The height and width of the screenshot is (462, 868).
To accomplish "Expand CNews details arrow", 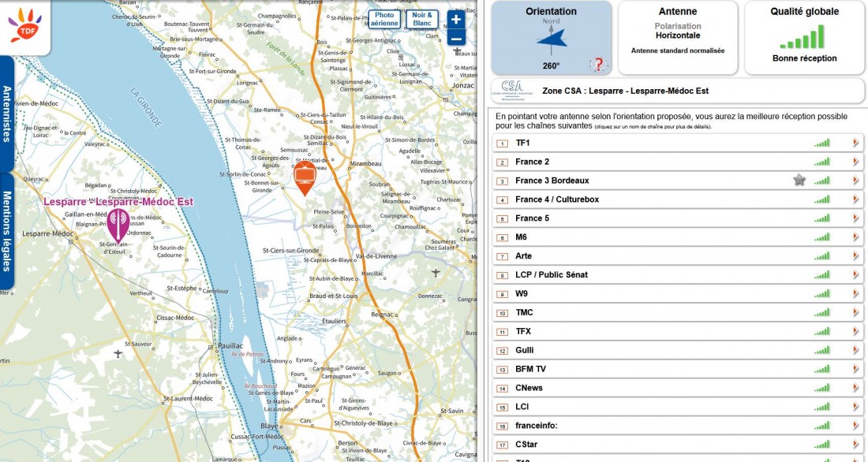I will (x=855, y=387).
